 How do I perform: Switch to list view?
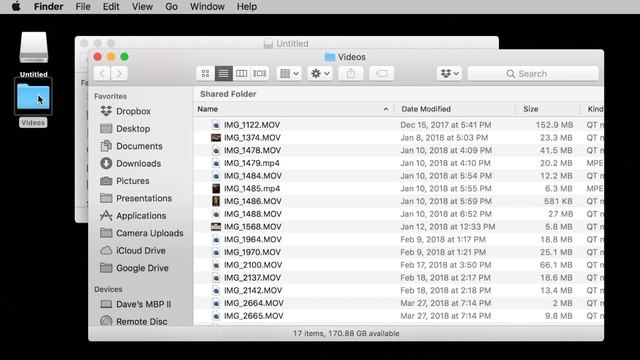[223, 73]
